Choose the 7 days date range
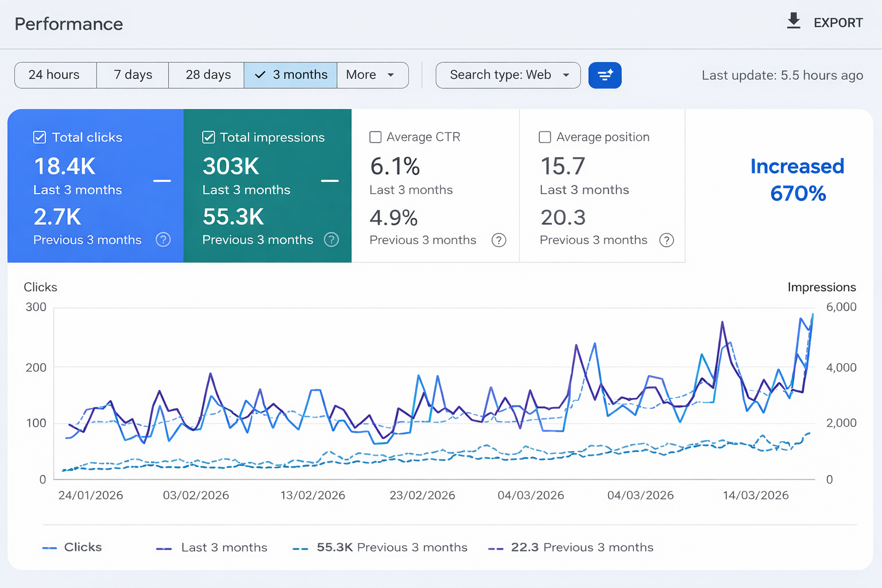Viewport: 882px width, 588px height. pyautogui.click(x=133, y=75)
